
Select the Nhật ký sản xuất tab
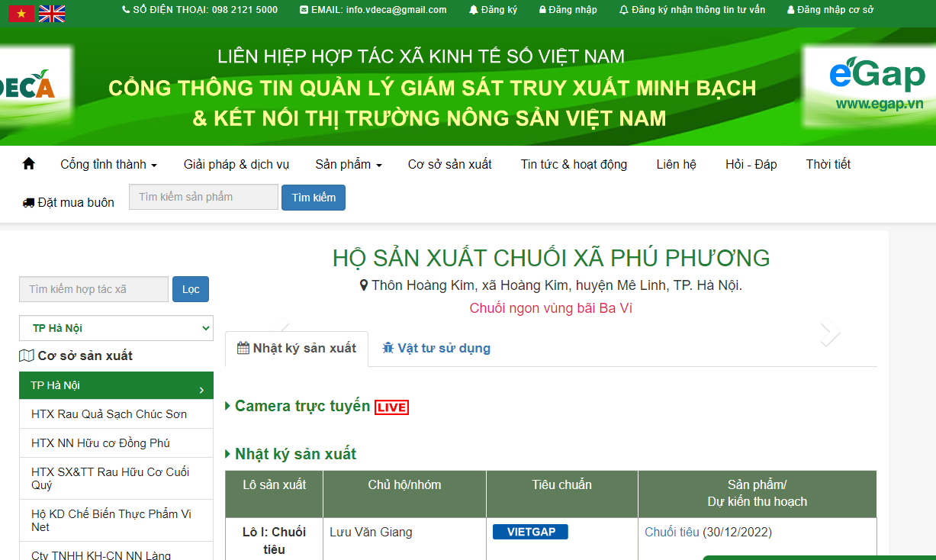coord(296,348)
